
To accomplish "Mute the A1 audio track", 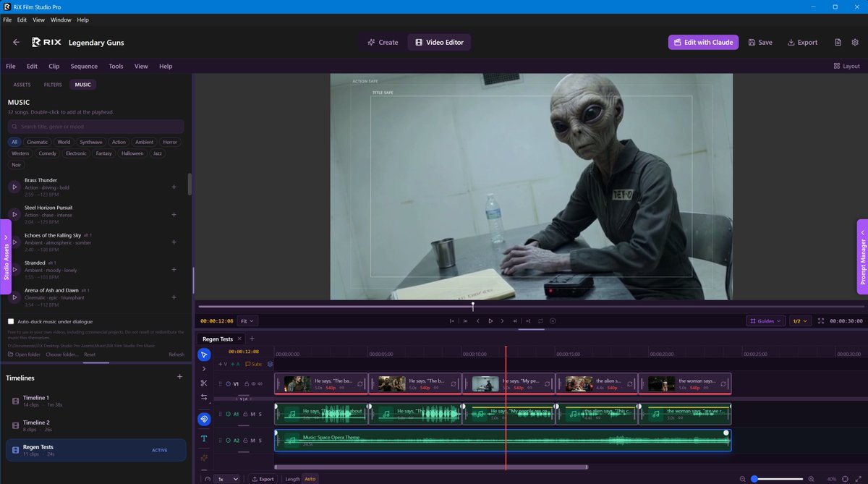I will point(252,415).
